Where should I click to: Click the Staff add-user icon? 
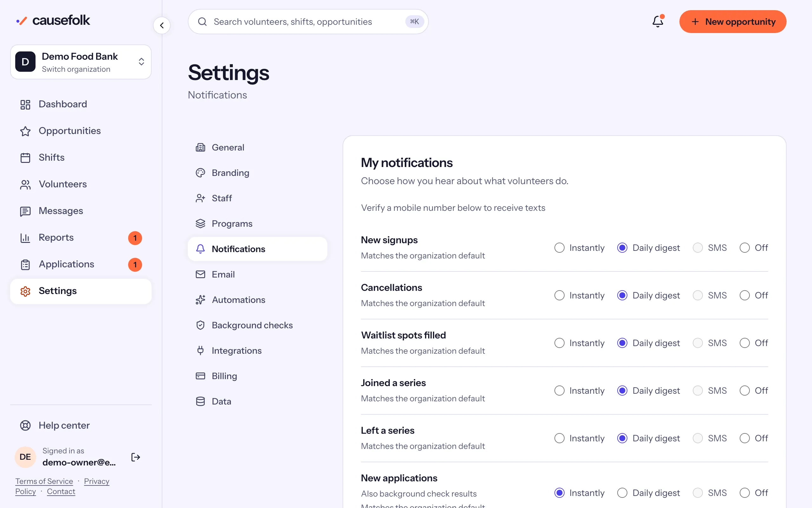pos(200,198)
